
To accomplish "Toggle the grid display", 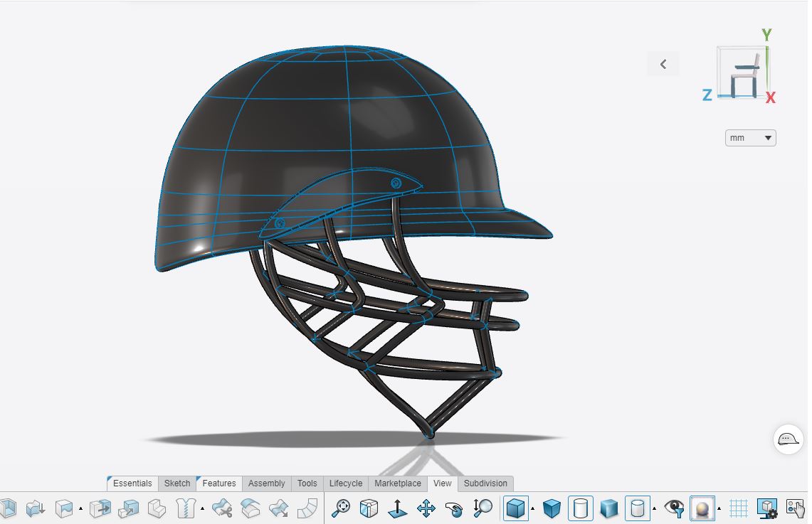I will (739, 508).
